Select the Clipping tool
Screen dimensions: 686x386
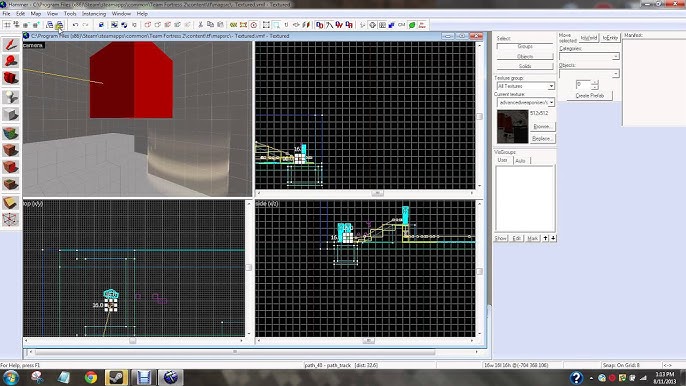[x=10, y=203]
